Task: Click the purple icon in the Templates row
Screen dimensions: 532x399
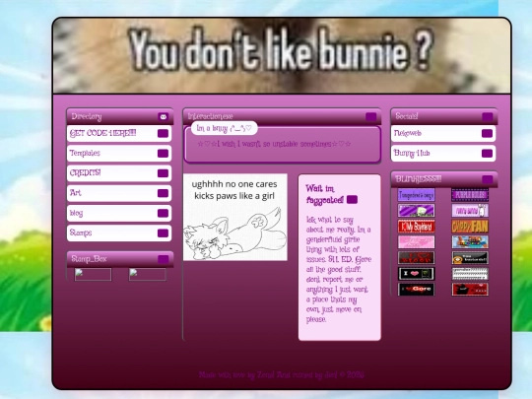Action: (x=163, y=154)
